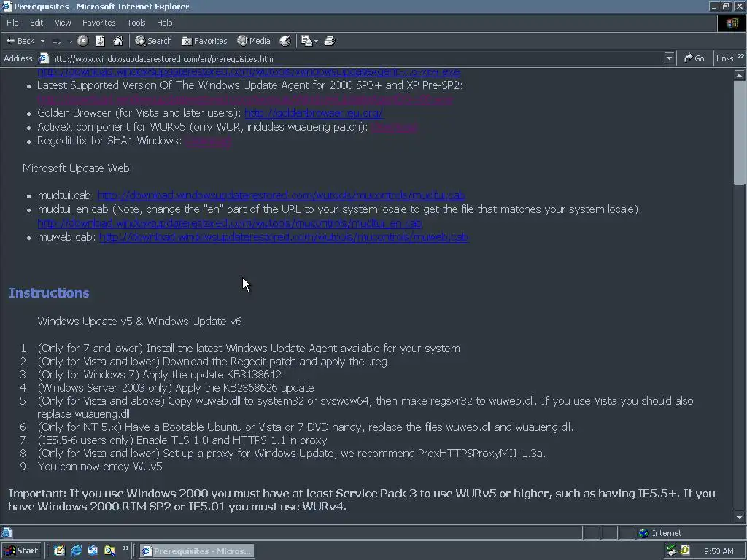Image resolution: width=747 pixels, height=560 pixels.
Task: Click the Instructions heading
Action: 49,293
